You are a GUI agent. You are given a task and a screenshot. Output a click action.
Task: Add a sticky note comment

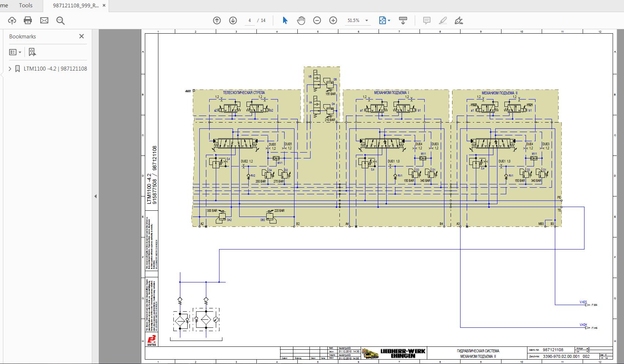pyautogui.click(x=426, y=20)
